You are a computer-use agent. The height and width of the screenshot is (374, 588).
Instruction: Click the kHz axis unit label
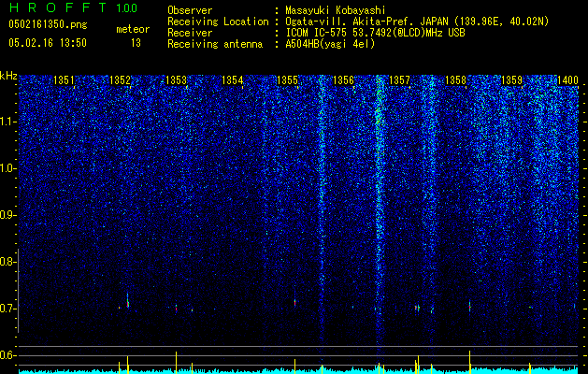[x=8, y=76]
